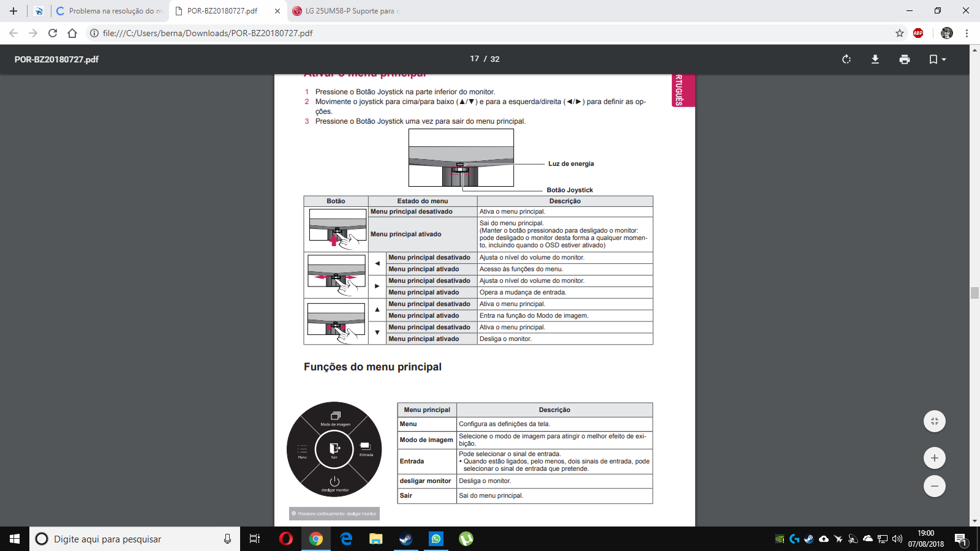Image resolution: width=980 pixels, height=551 pixels.
Task: Open the PDF bookmarks dropdown
Action: click(938, 59)
